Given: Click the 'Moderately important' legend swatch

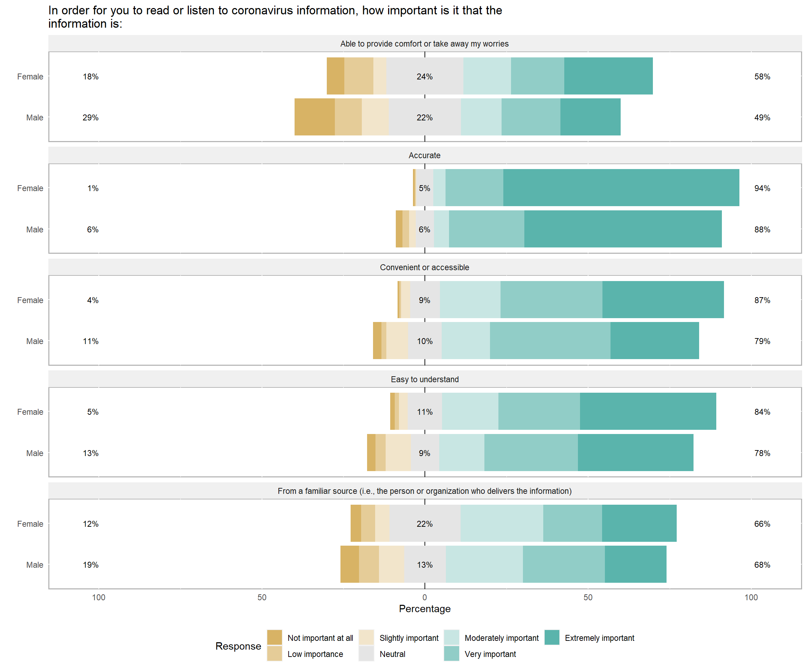Looking at the screenshot, I should [x=451, y=637].
